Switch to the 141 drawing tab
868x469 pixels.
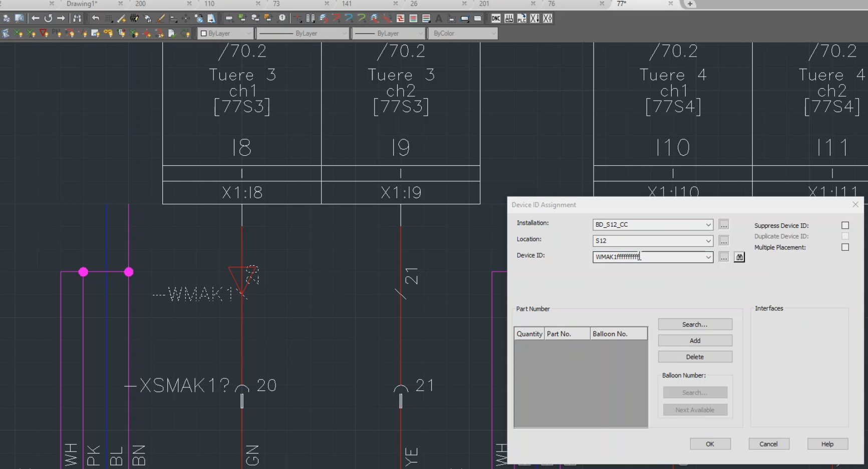coord(347,4)
